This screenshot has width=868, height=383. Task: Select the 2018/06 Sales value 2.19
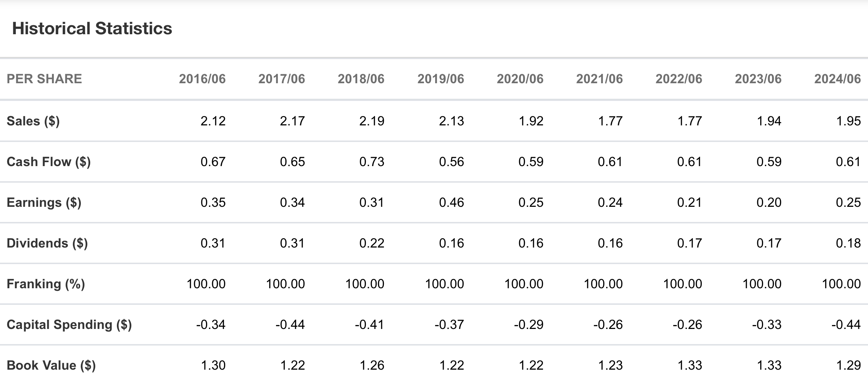[x=372, y=121]
